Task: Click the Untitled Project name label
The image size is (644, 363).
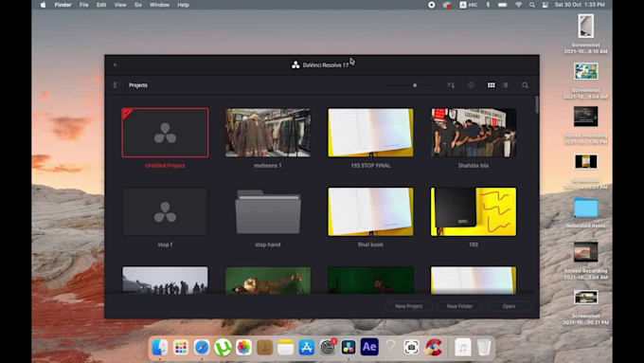Action: point(165,165)
